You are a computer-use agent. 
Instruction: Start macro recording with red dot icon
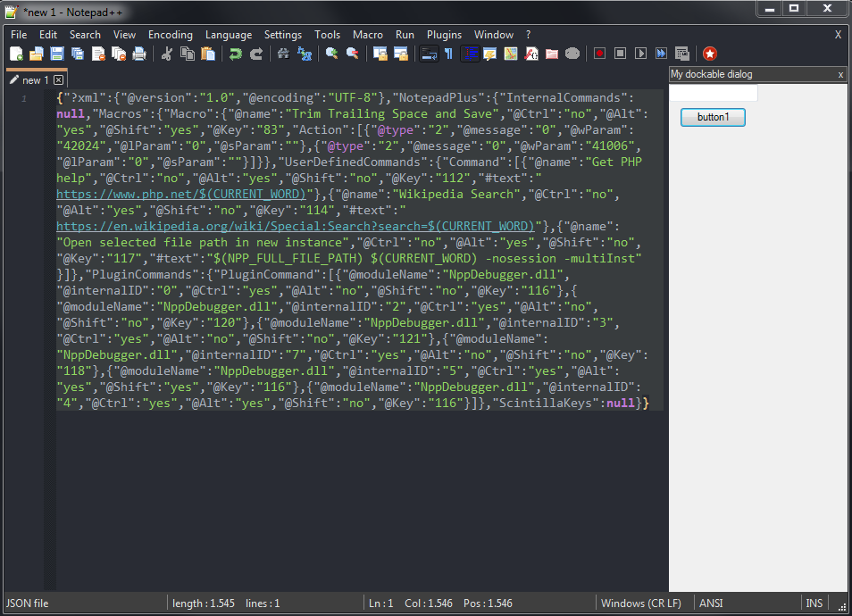599,54
